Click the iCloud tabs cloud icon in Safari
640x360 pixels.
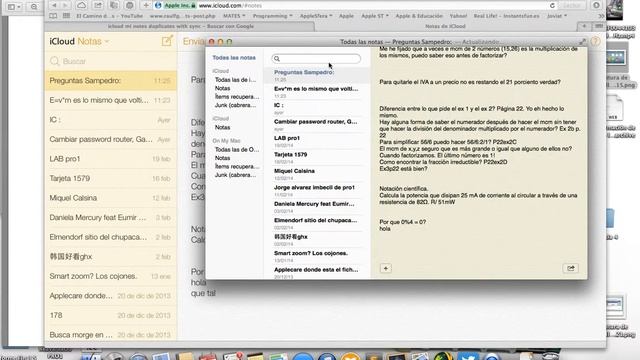(81, 5)
